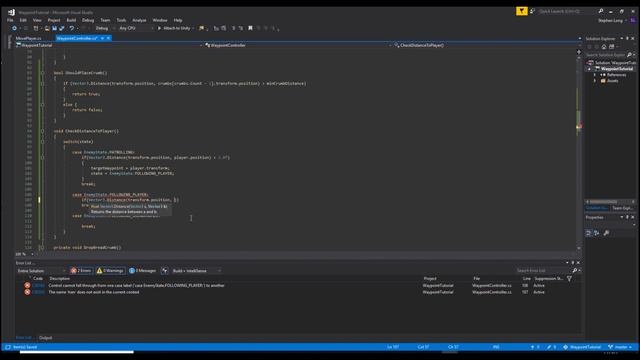Click the Error List column filter funnel icon
Image resolution: width=640 pixels, height=360 pixels.
tap(569, 278)
